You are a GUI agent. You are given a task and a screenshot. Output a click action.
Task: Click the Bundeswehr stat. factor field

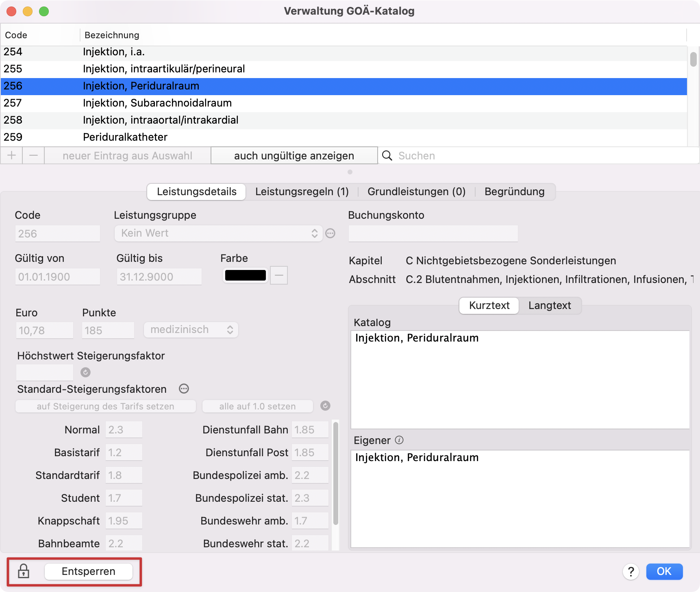point(310,543)
